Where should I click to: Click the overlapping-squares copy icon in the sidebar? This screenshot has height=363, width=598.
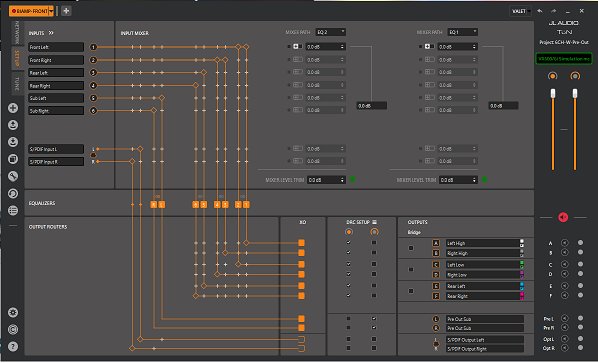tap(13, 159)
